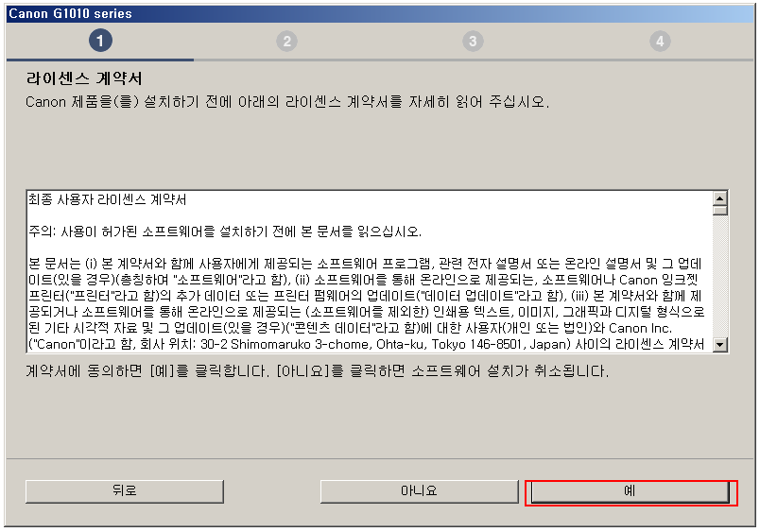Click inside the license agreement text box
This screenshot has height=532, width=760.
370,271
